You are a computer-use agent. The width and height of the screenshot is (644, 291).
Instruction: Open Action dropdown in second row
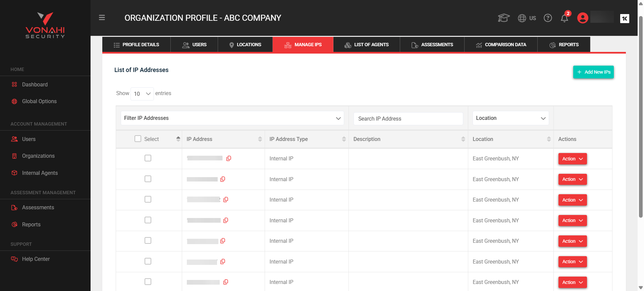coord(573,179)
